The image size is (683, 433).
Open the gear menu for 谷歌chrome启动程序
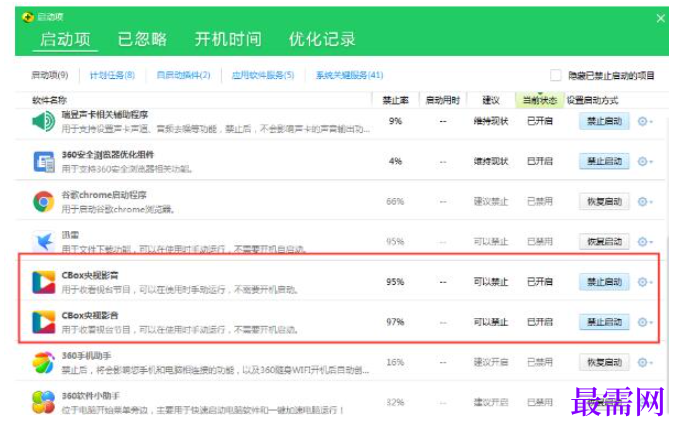pos(645,202)
